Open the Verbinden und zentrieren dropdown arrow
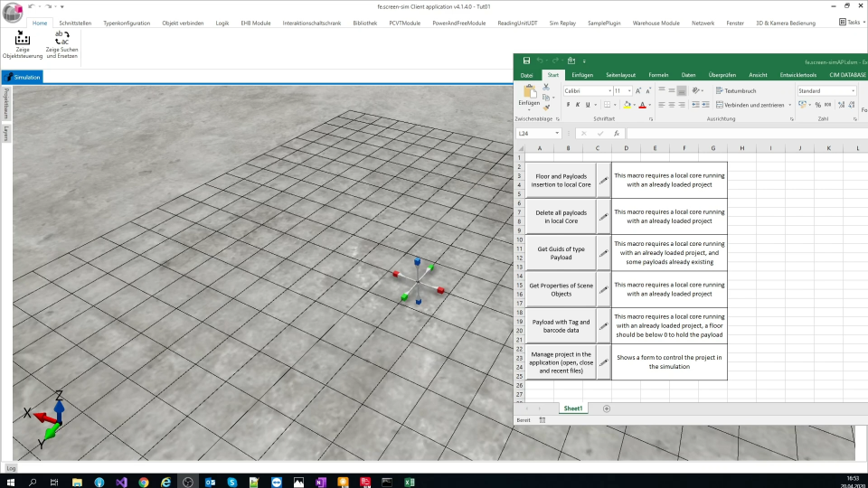 (x=789, y=105)
